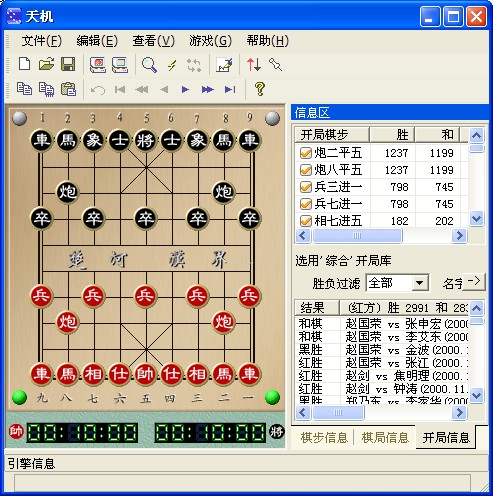Toggle the 兵三进一 opening move checkbox
This screenshot has width=493, height=496.
tap(306, 187)
